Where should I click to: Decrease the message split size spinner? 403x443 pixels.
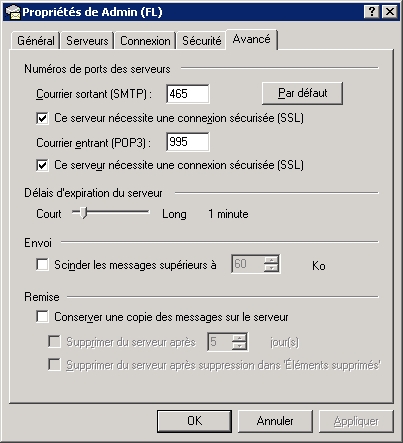[x=272, y=268]
